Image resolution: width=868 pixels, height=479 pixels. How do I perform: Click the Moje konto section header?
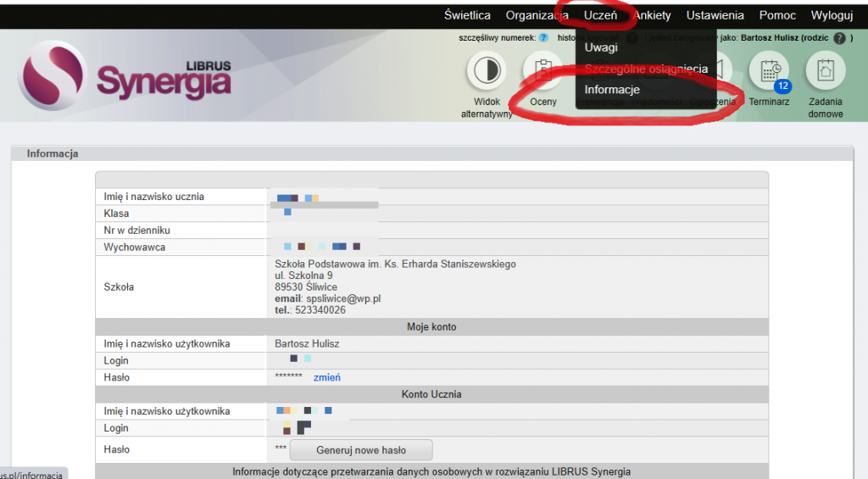tap(431, 326)
